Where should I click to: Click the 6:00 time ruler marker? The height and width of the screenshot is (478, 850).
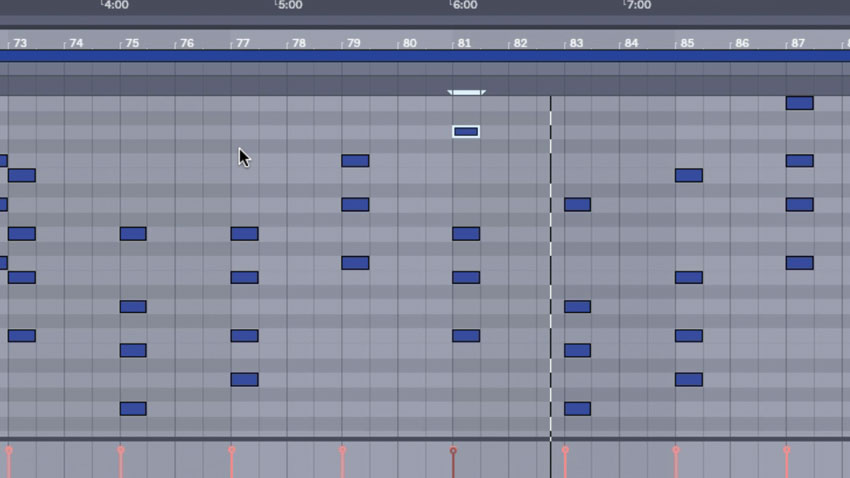(x=465, y=5)
